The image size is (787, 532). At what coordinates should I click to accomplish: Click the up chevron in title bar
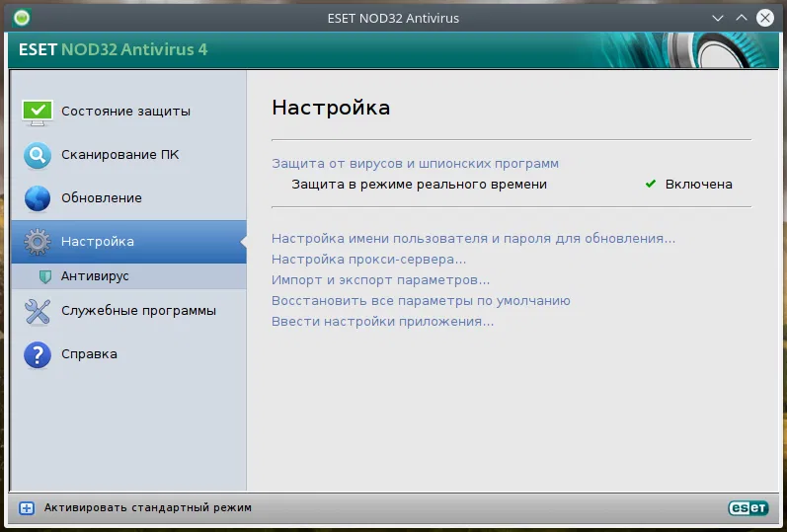(742, 18)
